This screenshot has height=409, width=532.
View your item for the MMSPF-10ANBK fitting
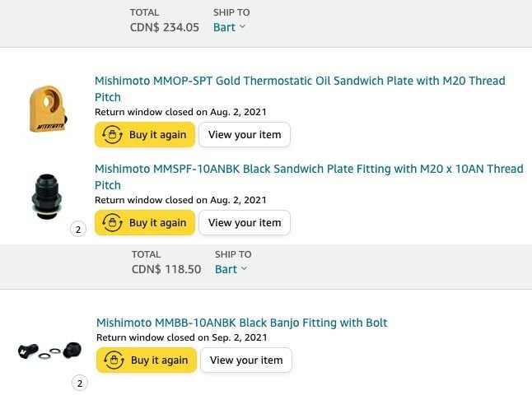pos(245,223)
